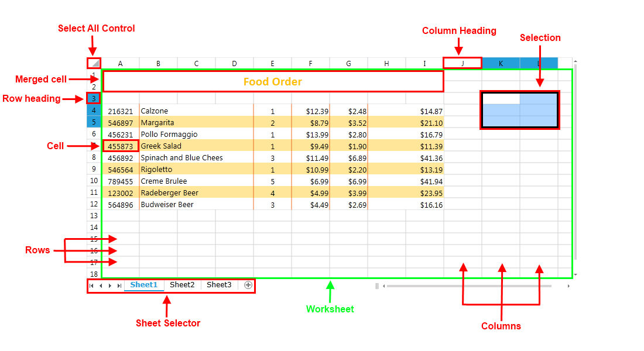The image size is (644, 351).
Task: Select the Budweiser Beer cell
Action: (x=170, y=204)
